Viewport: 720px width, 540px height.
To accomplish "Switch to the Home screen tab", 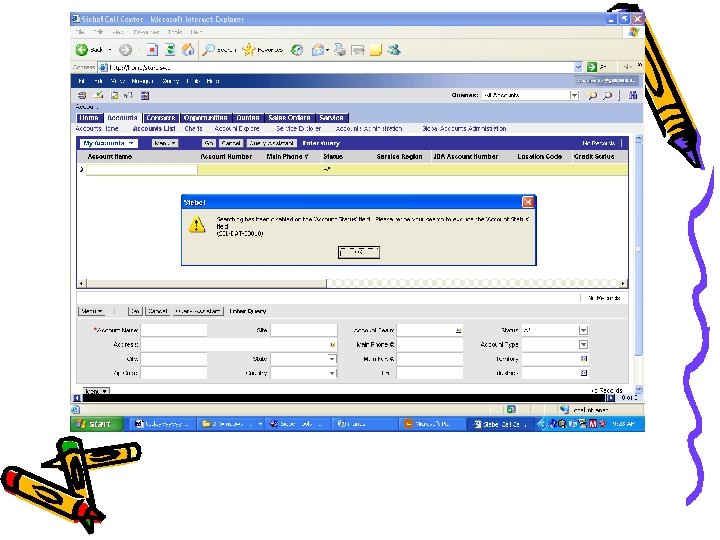I will click(x=89, y=118).
